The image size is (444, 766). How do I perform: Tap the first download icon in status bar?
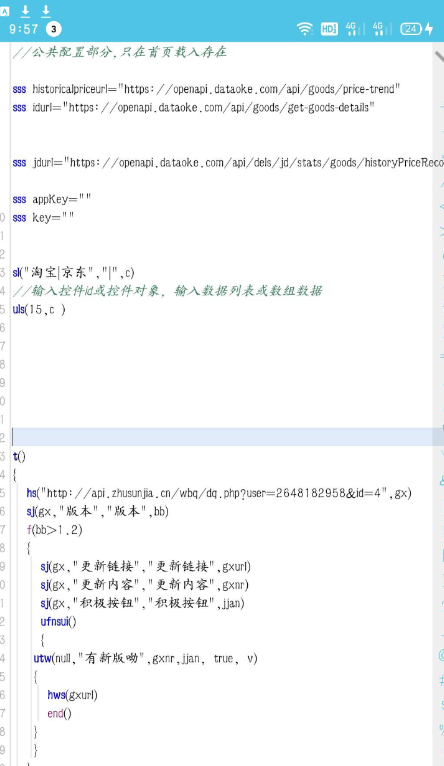click(25, 11)
